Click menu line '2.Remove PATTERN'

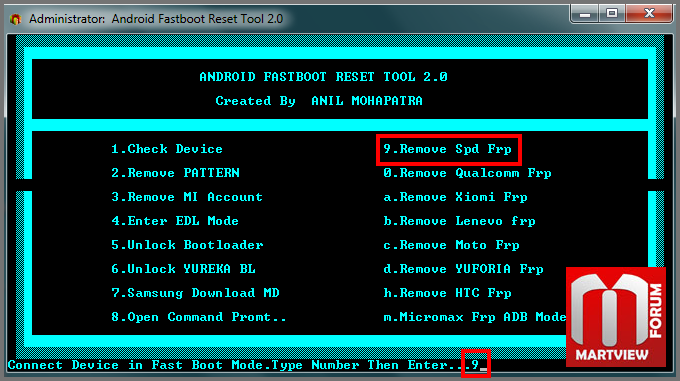click(175, 173)
